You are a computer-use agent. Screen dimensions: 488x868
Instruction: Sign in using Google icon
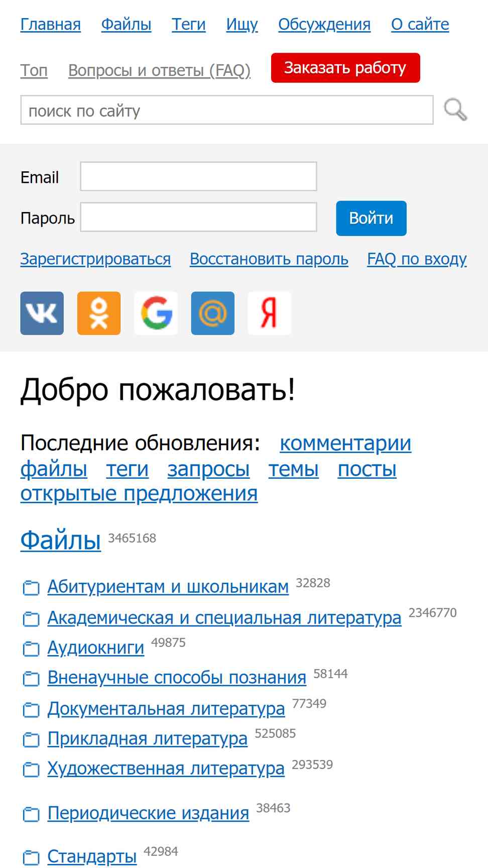click(x=156, y=313)
